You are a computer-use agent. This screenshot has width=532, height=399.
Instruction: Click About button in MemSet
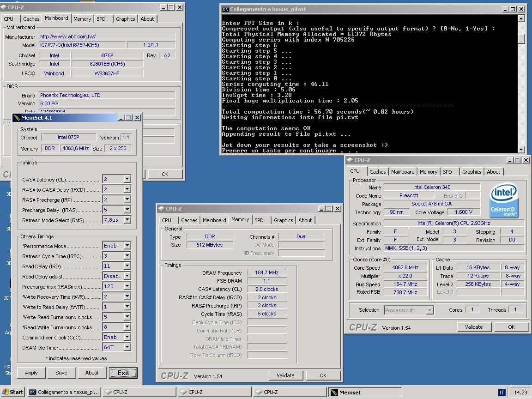tap(92, 373)
